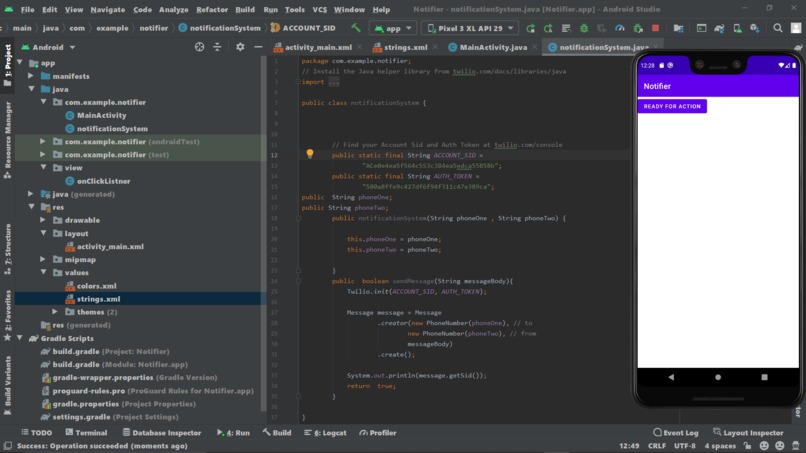Viewport: 806px width, 453px height.
Task: Click the collapse all icon in Project panel
Action: (217, 47)
